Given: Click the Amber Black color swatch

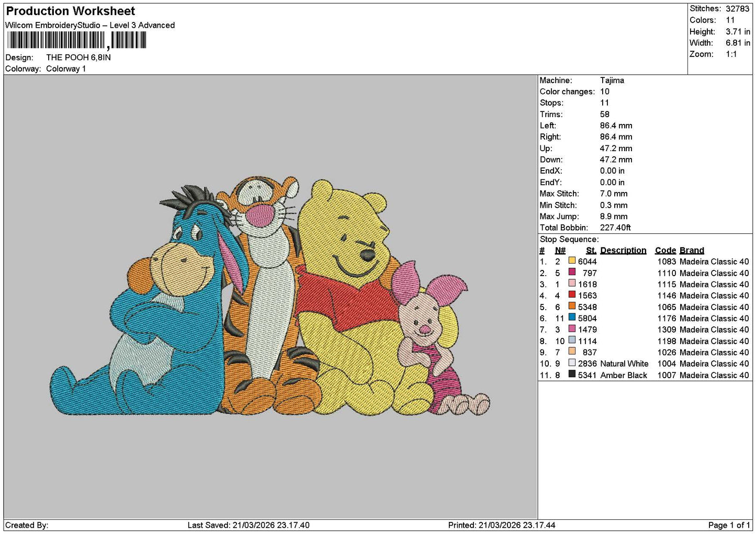Looking at the screenshot, I should pos(572,374).
